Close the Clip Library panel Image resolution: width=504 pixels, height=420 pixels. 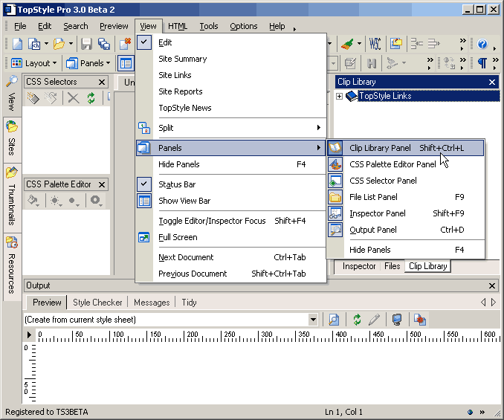(x=491, y=82)
